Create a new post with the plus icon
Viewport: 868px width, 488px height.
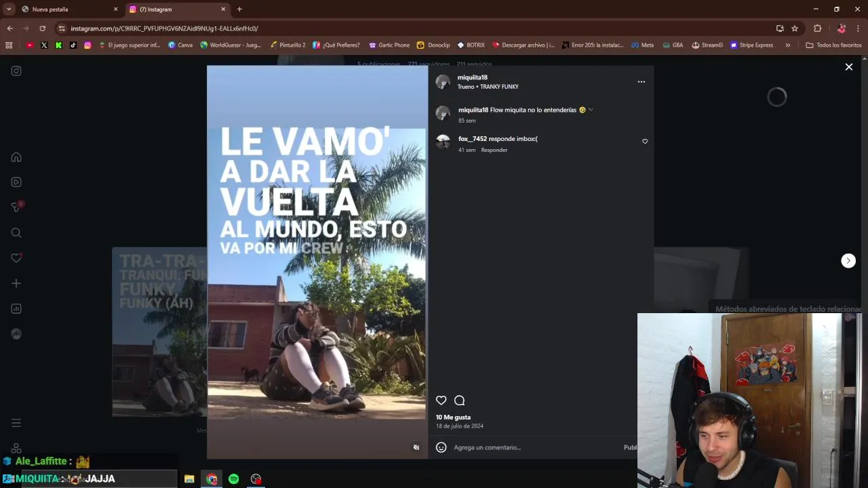(x=16, y=283)
